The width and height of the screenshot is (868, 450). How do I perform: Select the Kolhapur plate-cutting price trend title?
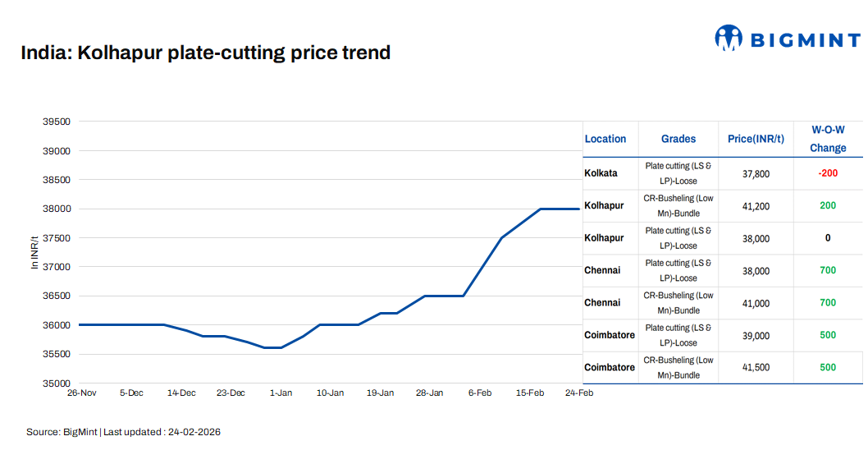(206, 53)
